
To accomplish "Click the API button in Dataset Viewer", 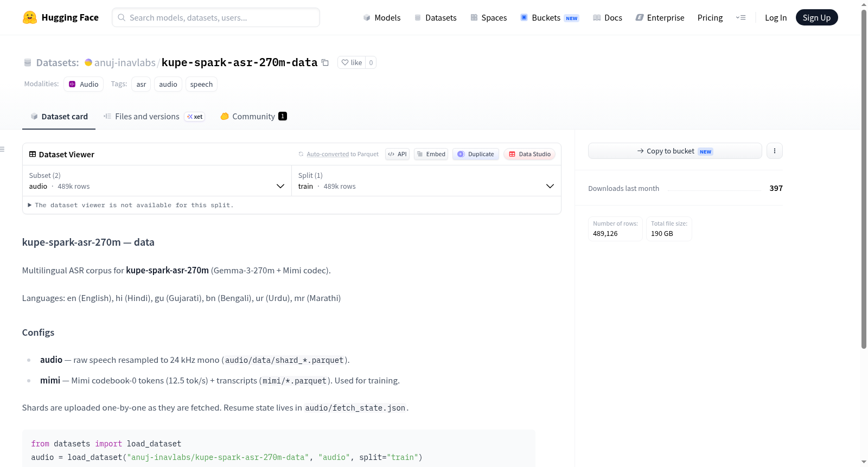I will click(397, 154).
